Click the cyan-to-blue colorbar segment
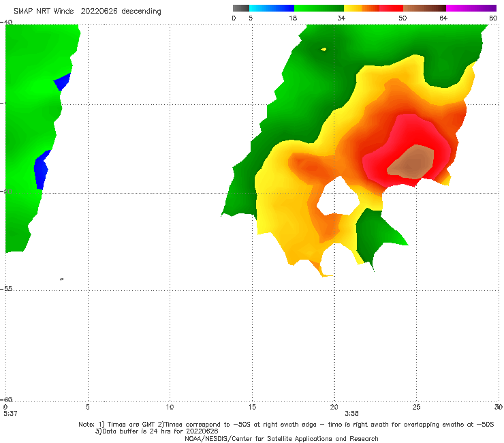This screenshot has width=504, height=443. pyautogui.click(x=272, y=8)
